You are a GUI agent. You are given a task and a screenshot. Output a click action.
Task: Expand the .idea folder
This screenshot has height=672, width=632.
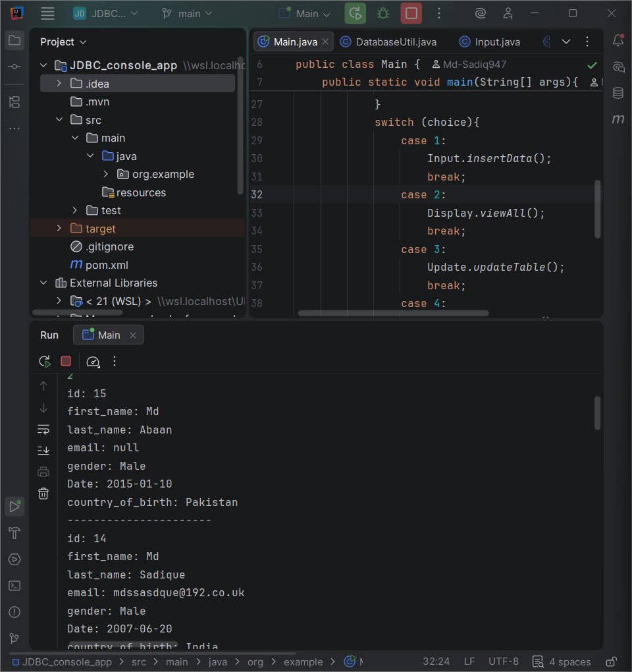click(x=59, y=83)
